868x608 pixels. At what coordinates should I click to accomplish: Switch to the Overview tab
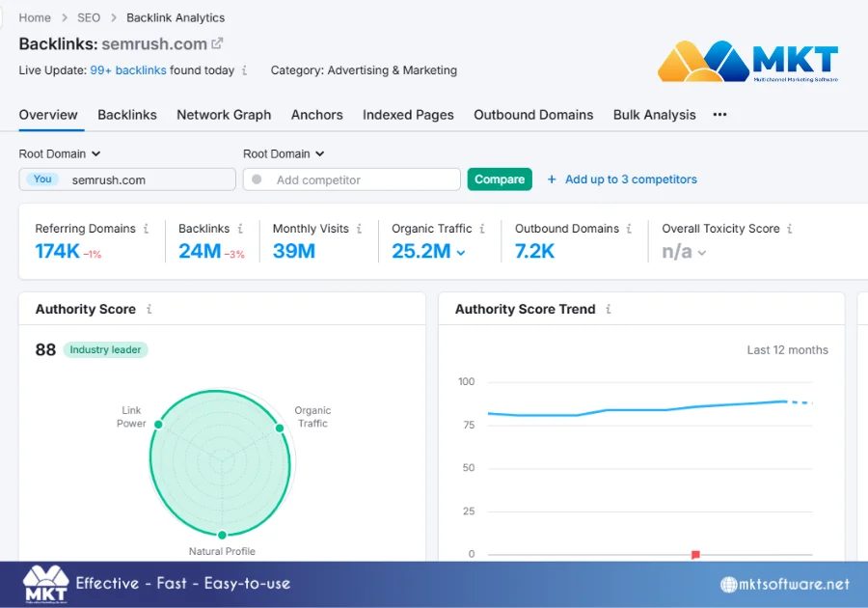(x=48, y=115)
